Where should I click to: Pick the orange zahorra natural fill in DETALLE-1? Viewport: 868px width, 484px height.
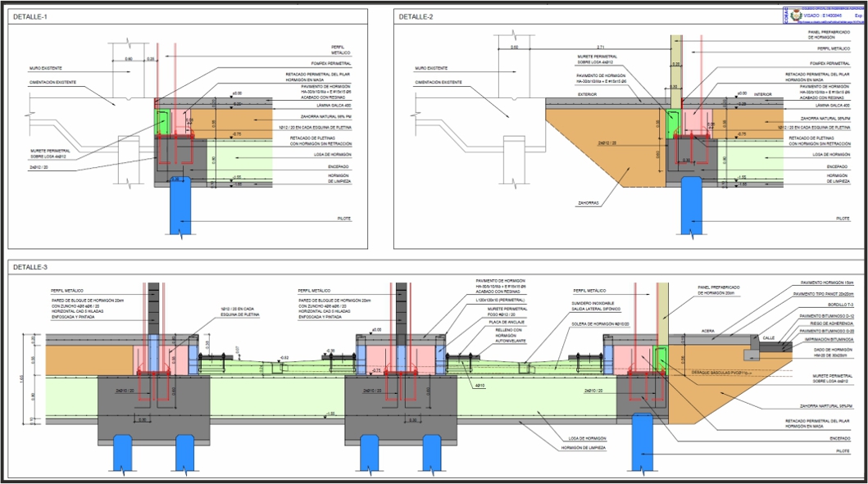tap(234, 121)
